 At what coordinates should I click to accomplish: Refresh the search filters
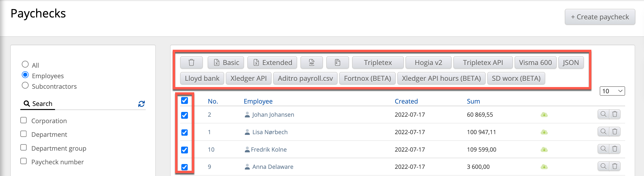141,104
